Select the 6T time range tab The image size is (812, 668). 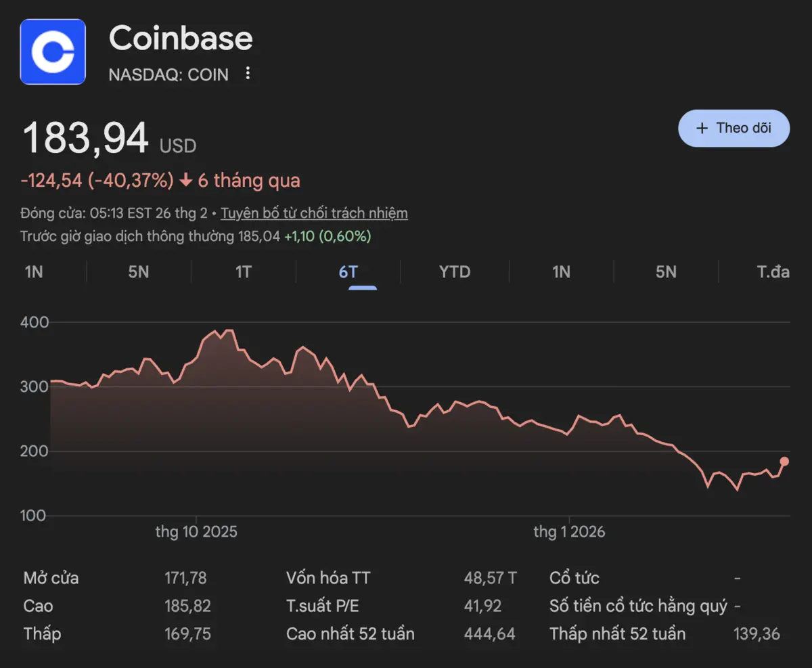coord(348,272)
